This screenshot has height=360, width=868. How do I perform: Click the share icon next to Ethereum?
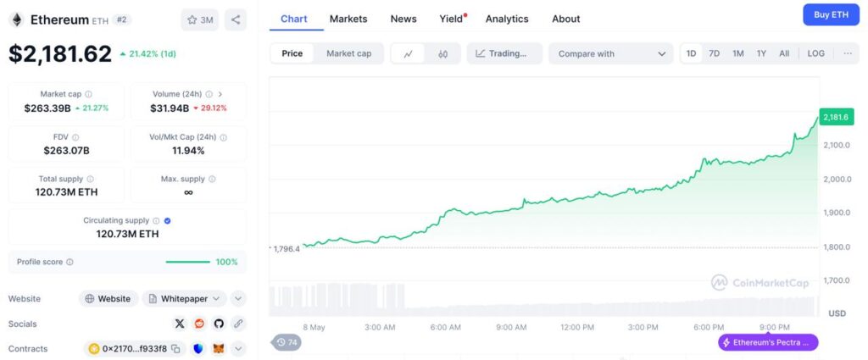(236, 19)
